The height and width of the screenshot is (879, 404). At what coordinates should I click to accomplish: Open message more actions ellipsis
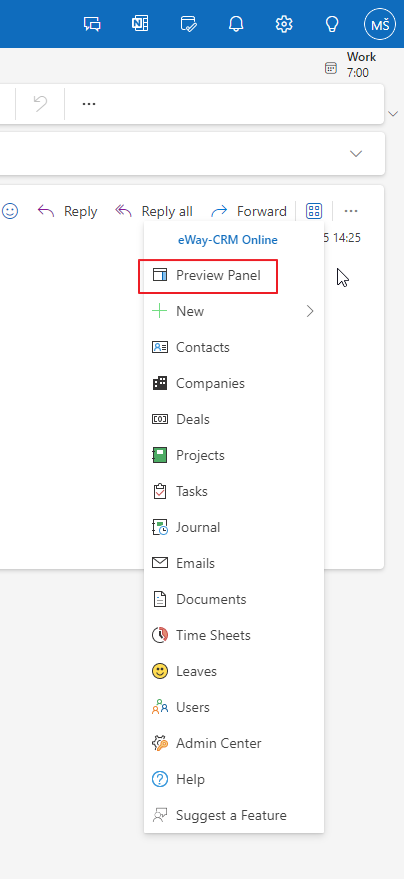pyautogui.click(x=351, y=211)
